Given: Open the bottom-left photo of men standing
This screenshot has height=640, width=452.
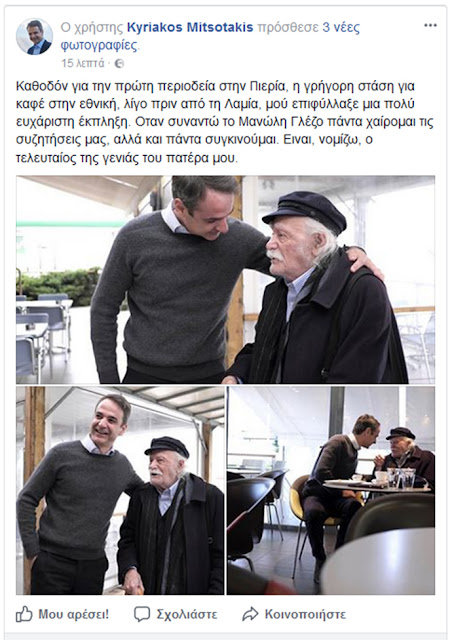Looking at the screenshot, I should click(x=120, y=491).
